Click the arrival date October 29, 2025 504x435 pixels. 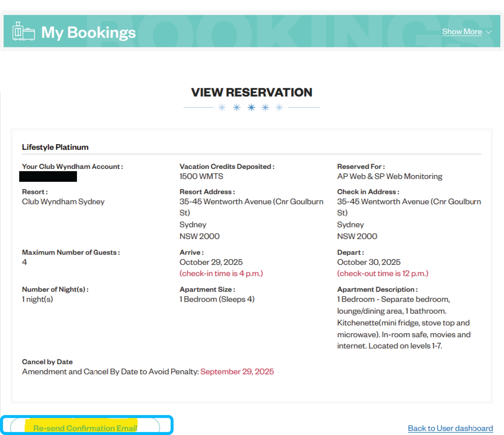[x=211, y=262]
